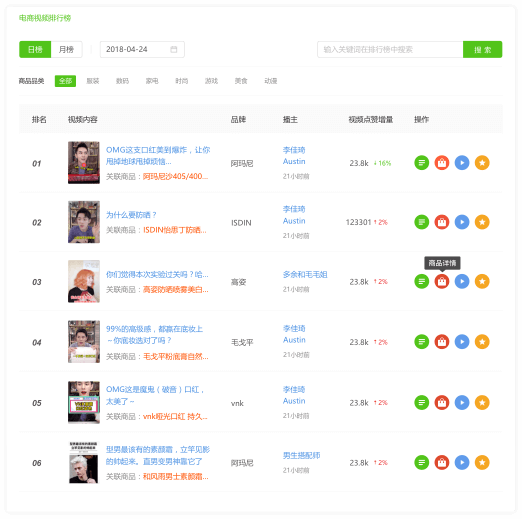Image resolution: width=522 pixels, height=519 pixels.
Task: Click the product detail bag under tooltip
Action: tap(442, 281)
